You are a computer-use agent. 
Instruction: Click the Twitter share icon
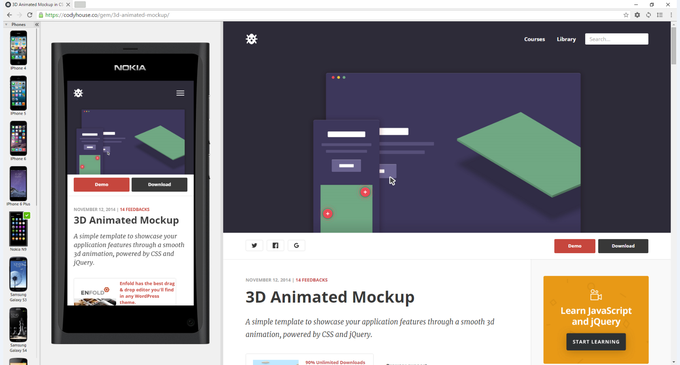[x=254, y=246]
